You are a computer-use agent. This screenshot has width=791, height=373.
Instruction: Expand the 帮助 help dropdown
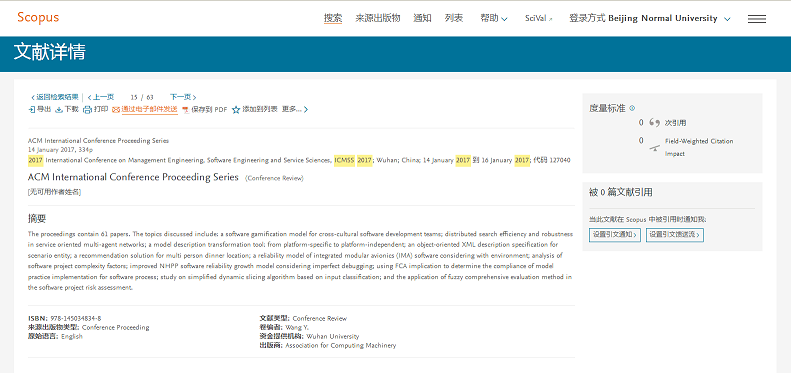click(x=494, y=19)
